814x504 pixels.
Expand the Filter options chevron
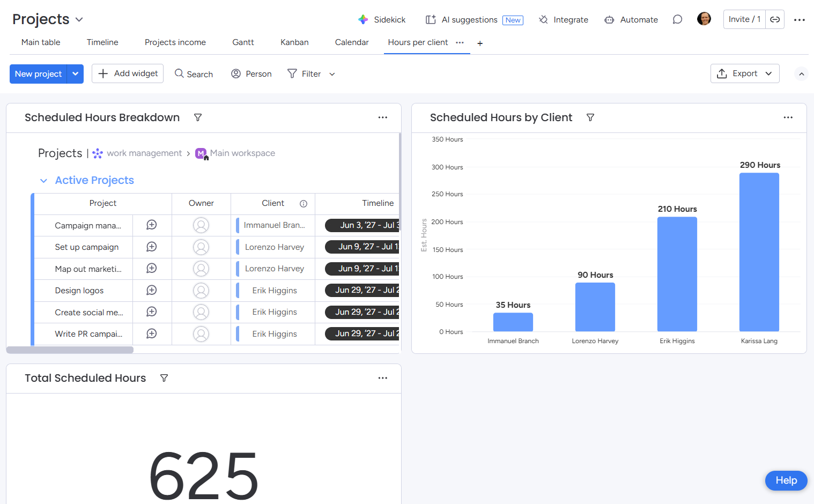[332, 75]
